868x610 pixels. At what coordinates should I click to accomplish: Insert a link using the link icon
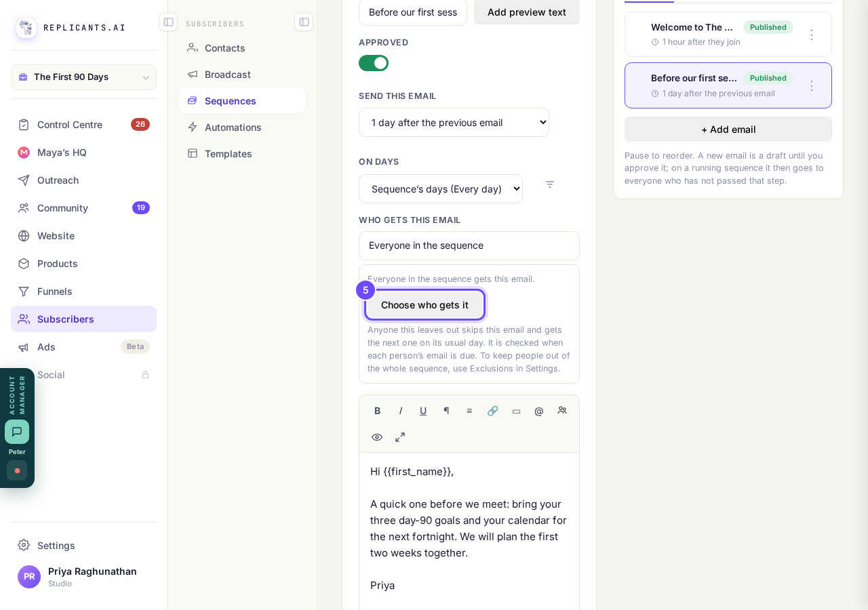(x=493, y=411)
